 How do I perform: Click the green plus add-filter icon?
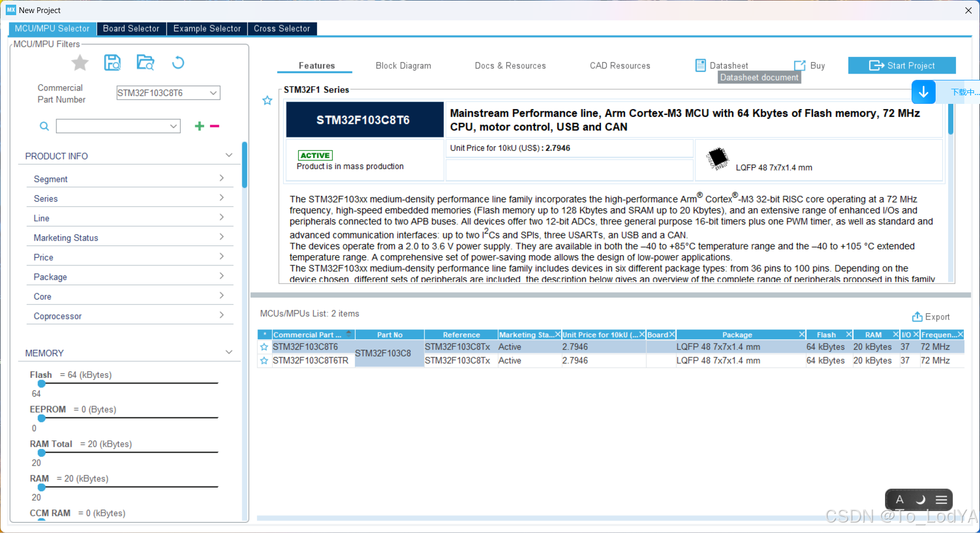(199, 126)
